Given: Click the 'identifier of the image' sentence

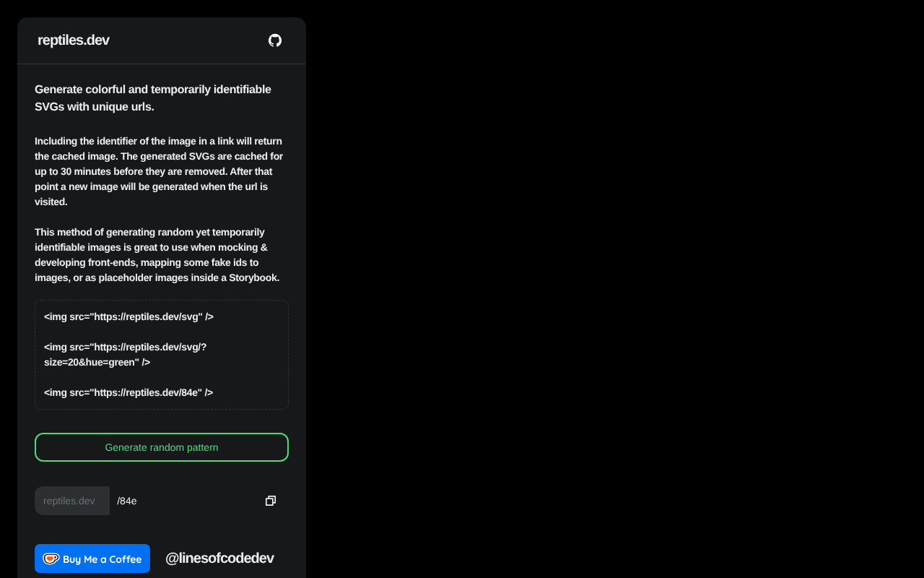Looking at the screenshot, I should coord(158,149).
